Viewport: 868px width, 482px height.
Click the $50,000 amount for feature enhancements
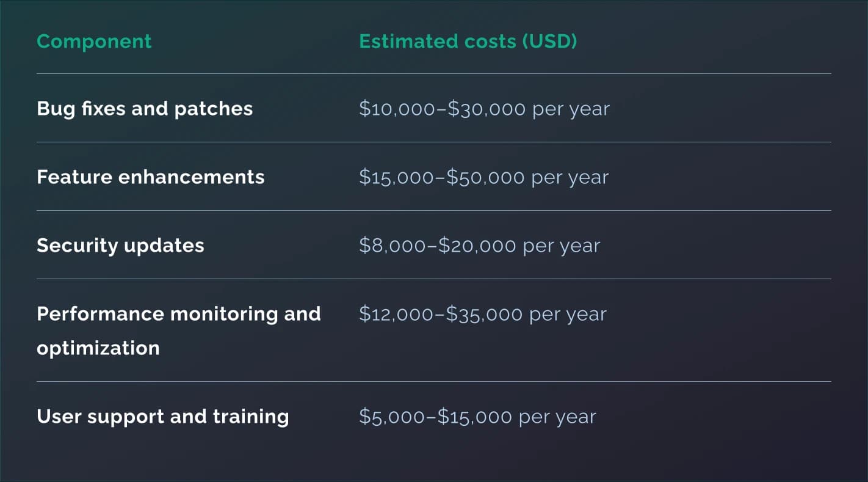(486, 177)
